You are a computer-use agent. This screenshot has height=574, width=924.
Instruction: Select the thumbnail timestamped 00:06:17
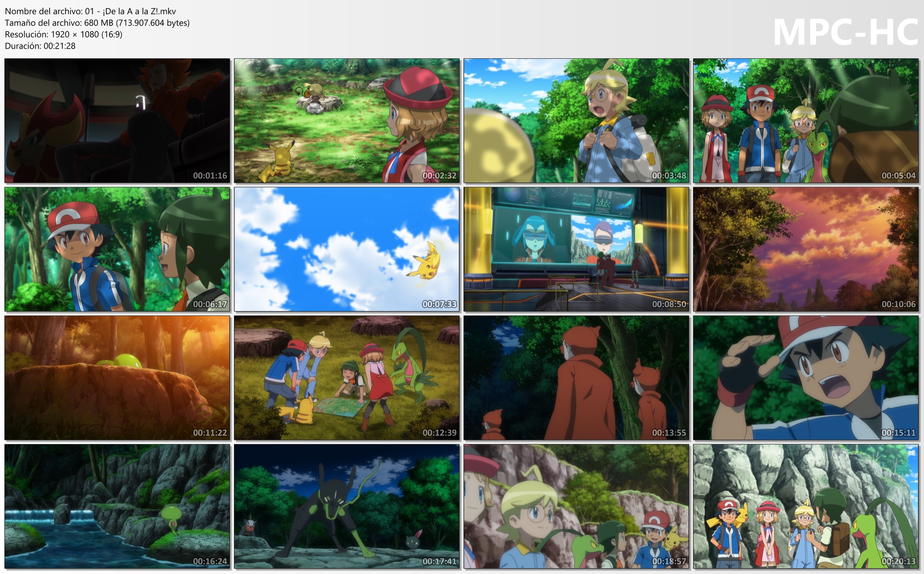117,249
